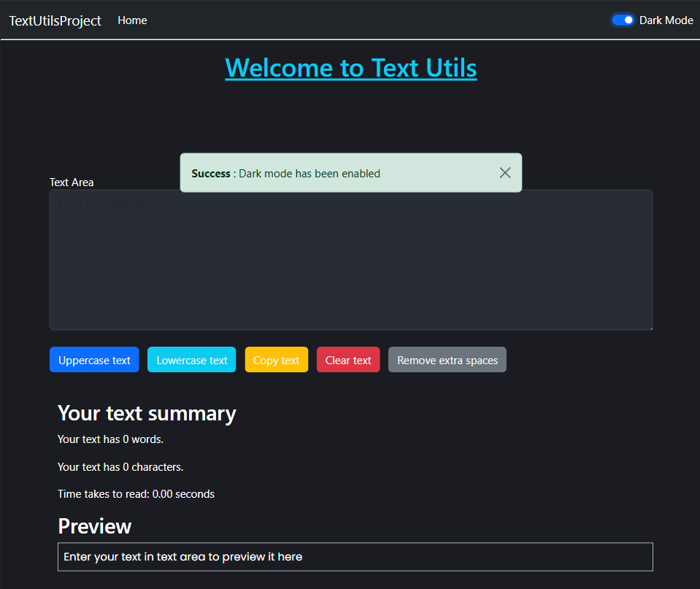Viewport: 700px width, 589px height.
Task: Hit the yellow Copy text button
Action: point(276,360)
